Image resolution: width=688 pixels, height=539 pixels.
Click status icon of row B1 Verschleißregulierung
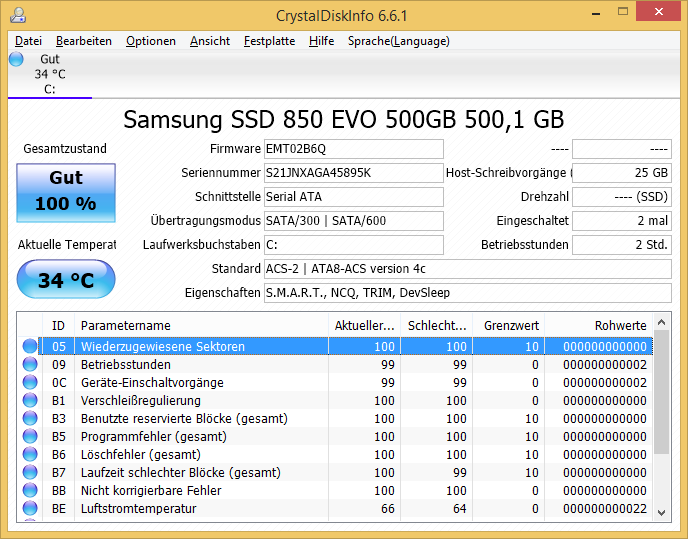click(30, 400)
